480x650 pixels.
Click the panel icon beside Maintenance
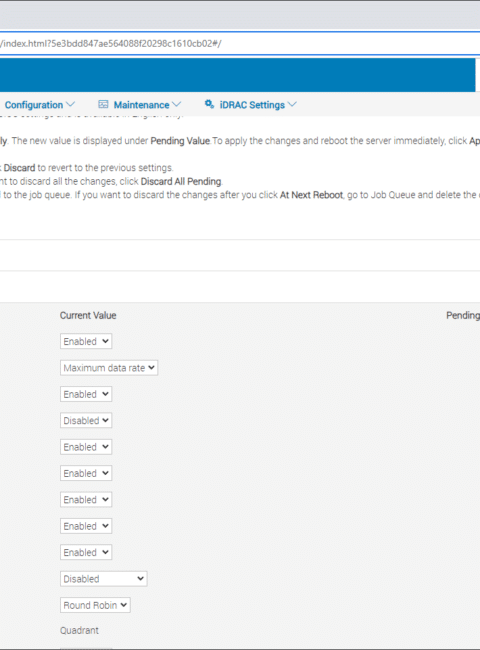pyautogui.click(x=103, y=104)
